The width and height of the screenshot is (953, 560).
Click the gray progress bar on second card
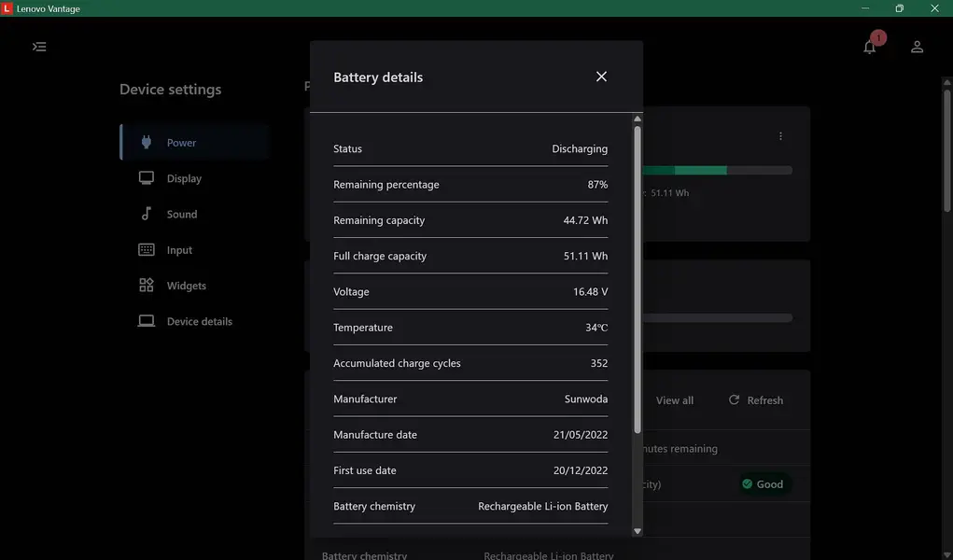tap(718, 318)
